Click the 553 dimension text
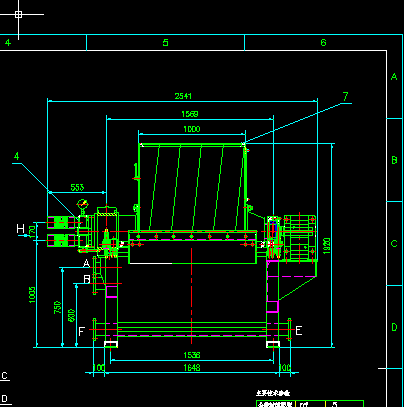The width and height of the screenshot is (404, 407). (x=77, y=188)
